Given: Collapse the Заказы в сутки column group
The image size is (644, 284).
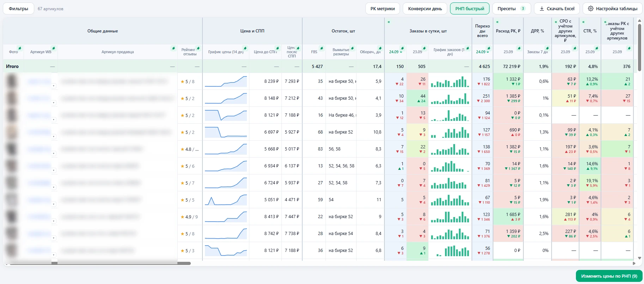Looking at the screenshot, I should (389, 22).
